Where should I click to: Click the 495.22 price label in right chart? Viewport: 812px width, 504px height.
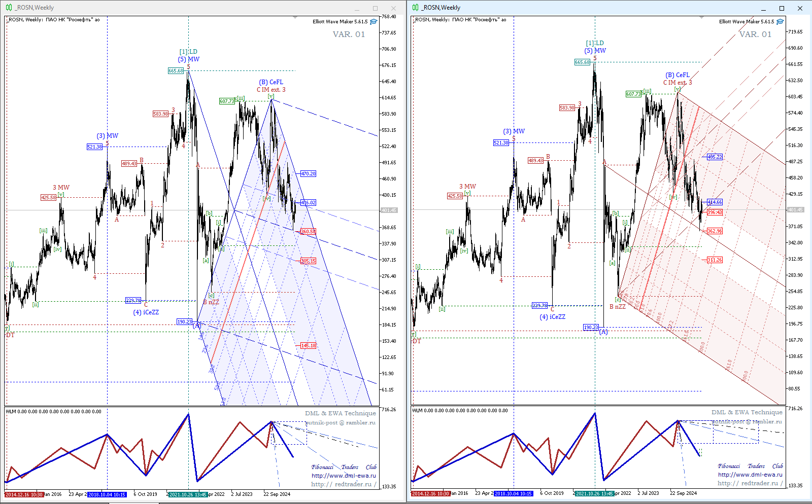click(715, 157)
